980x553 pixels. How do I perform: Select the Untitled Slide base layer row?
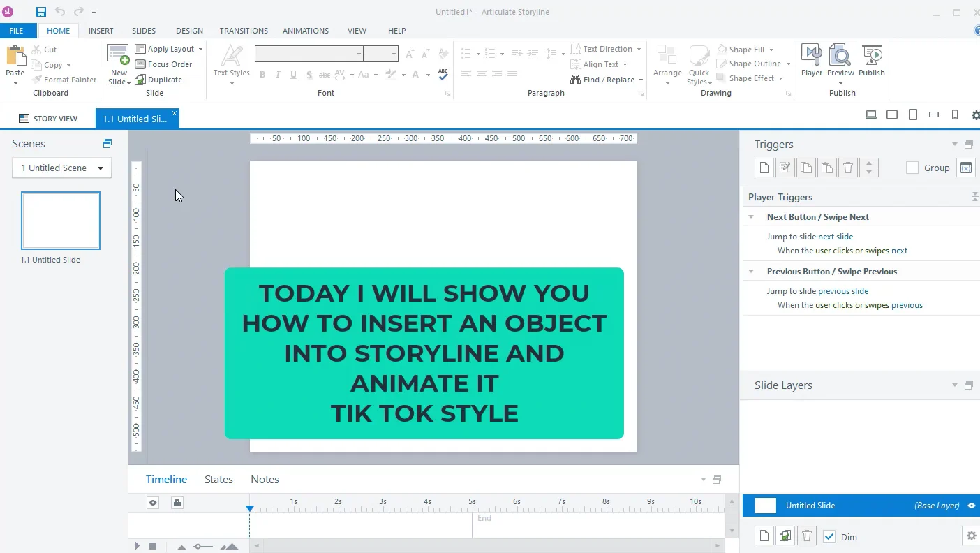pos(860,506)
